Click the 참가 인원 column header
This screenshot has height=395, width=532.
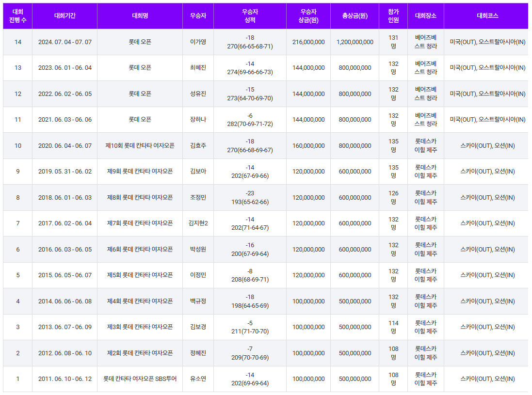pyautogui.click(x=393, y=16)
